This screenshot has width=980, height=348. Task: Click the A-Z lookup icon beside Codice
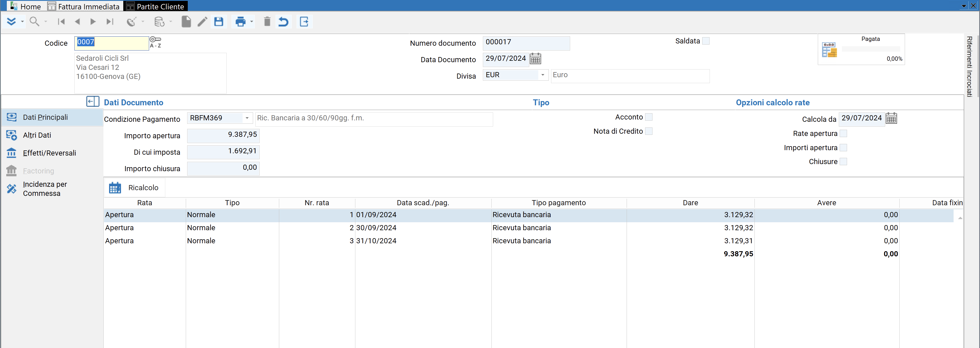pyautogui.click(x=155, y=46)
